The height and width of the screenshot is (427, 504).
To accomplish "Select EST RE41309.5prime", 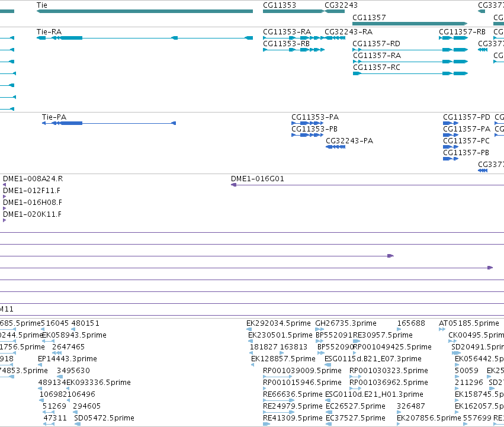I will click(293, 418).
